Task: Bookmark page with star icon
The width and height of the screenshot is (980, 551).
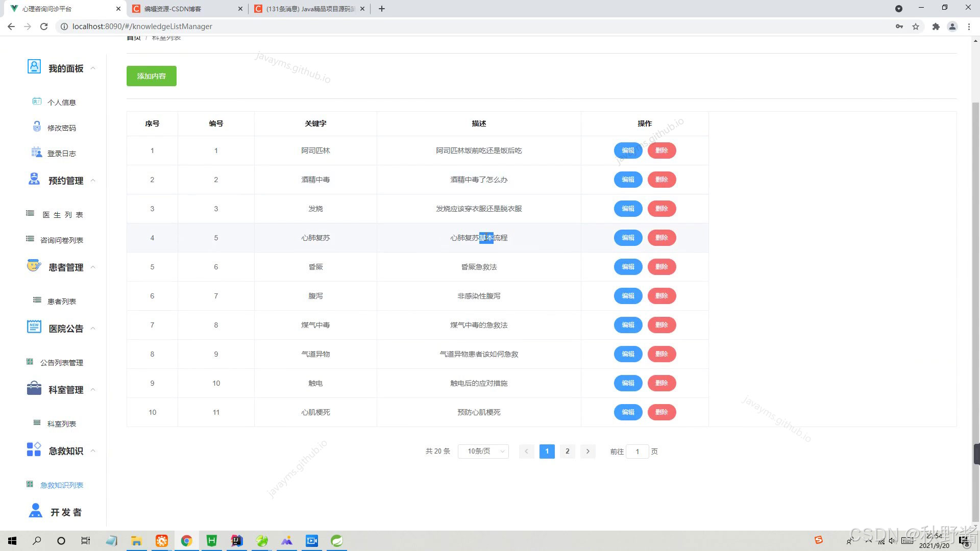Action: (x=916, y=27)
